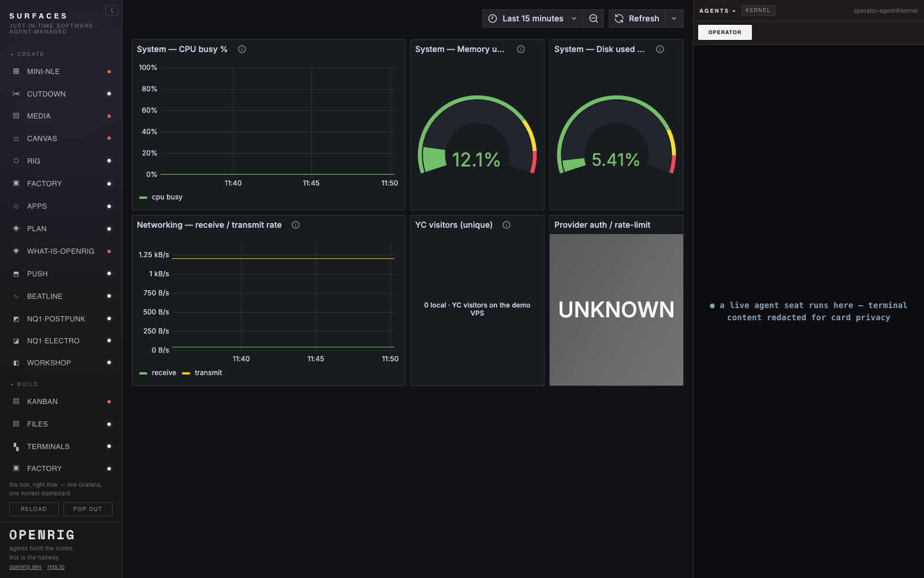The image size is (924, 578).
Task: Zoom out the time range
Action: click(594, 18)
